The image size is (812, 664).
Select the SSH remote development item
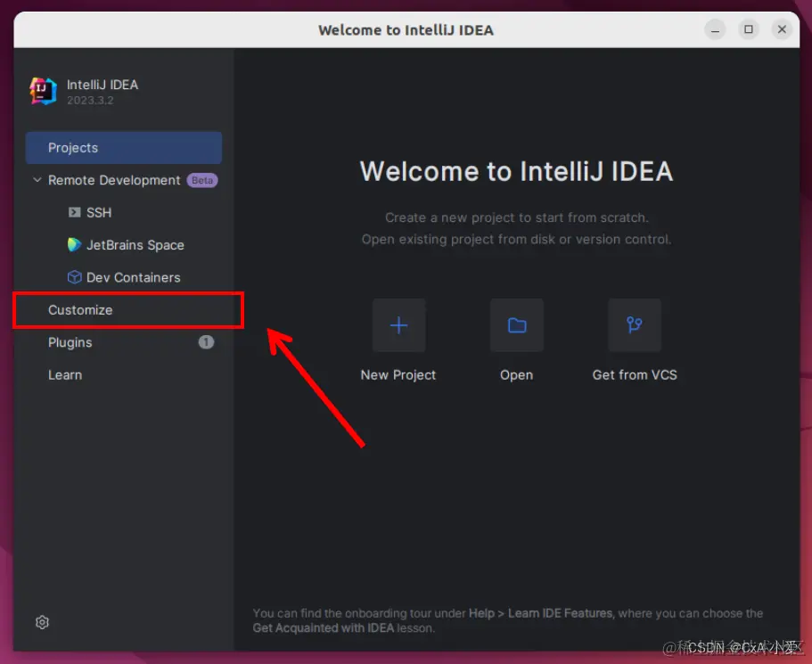point(124,212)
